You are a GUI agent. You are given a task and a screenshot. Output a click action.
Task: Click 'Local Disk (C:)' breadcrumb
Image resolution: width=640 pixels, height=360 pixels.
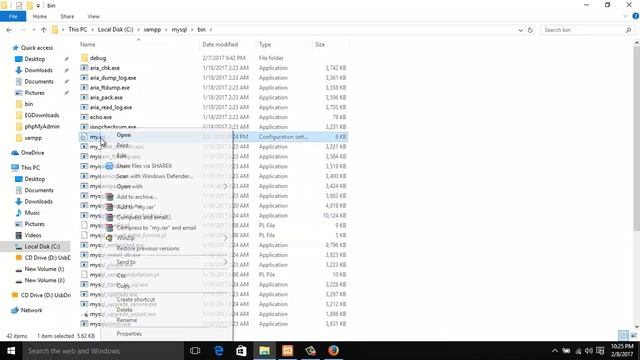pos(116,30)
